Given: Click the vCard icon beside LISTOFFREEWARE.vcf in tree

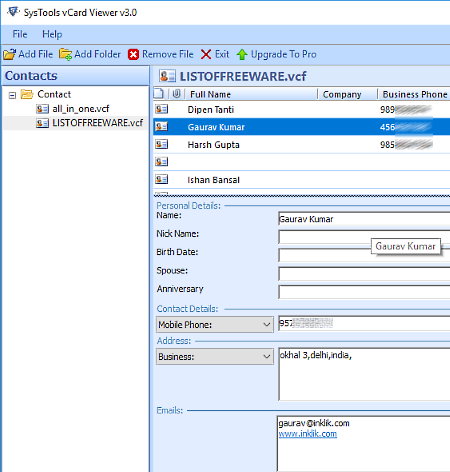Looking at the screenshot, I should (42, 123).
